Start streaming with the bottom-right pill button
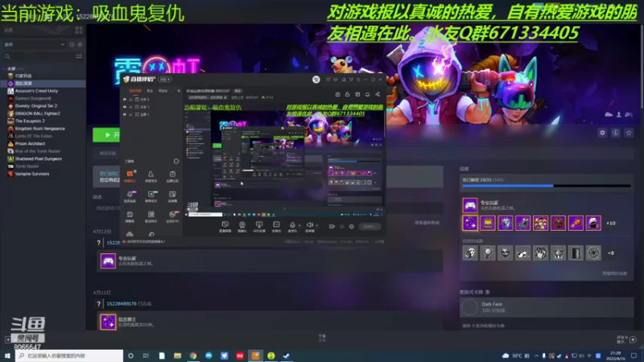Screen dimensions: 644x362 (x=369, y=226)
